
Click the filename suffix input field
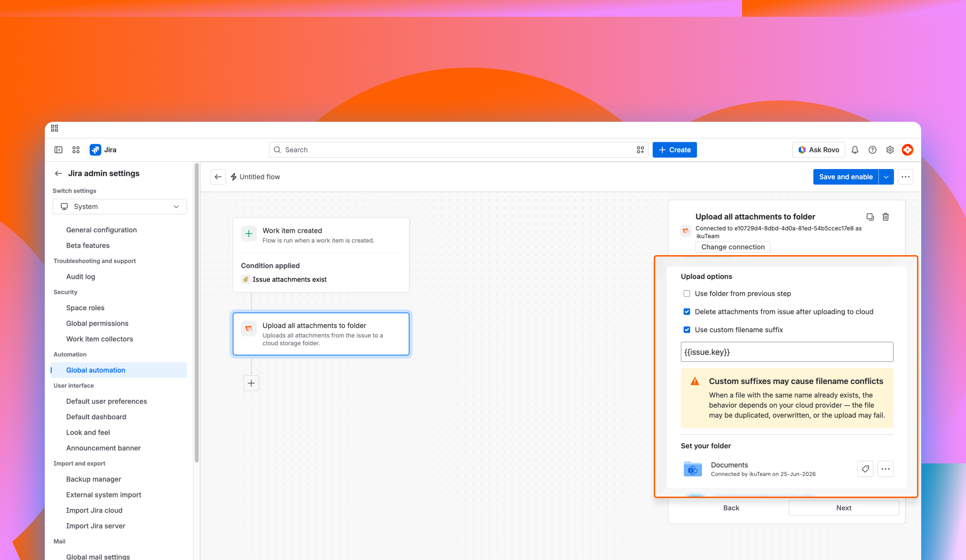(787, 352)
